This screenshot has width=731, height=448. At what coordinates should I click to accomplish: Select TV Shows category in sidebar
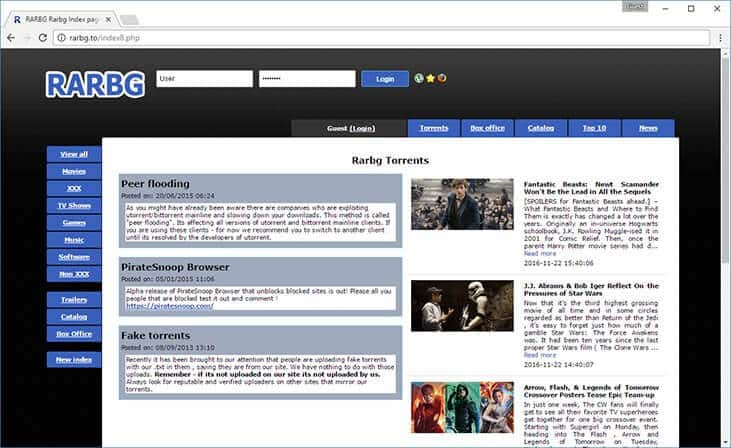(x=74, y=206)
